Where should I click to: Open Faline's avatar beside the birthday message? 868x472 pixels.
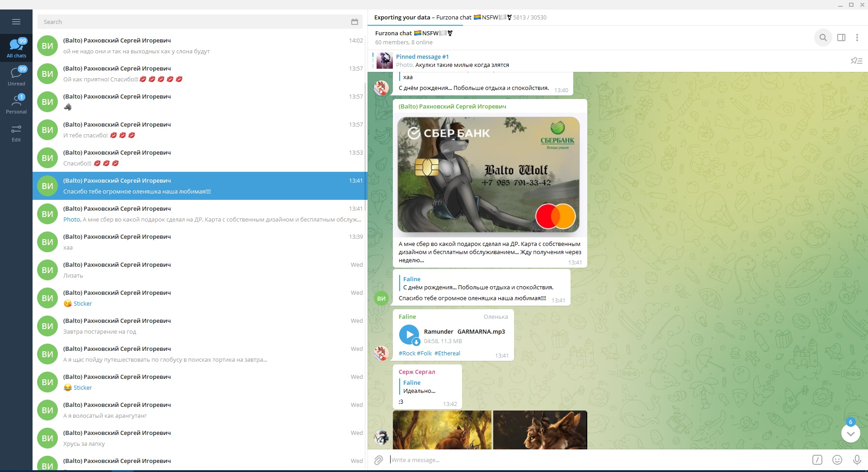click(381, 88)
